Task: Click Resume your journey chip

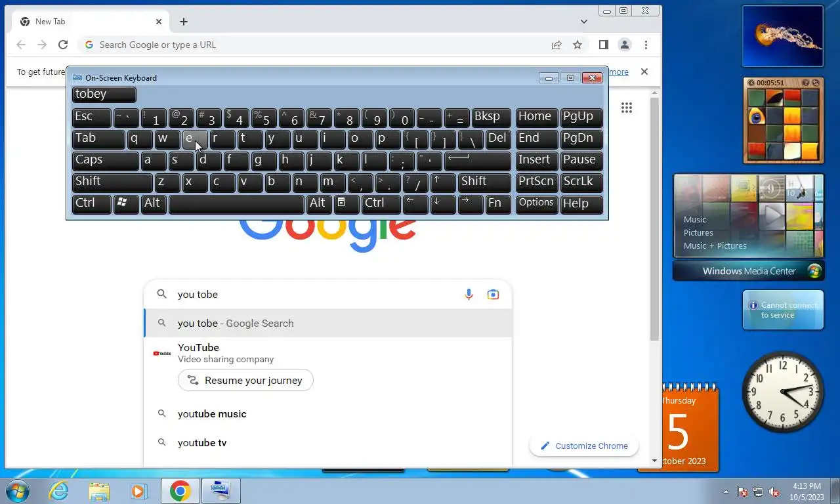Action: tap(245, 381)
